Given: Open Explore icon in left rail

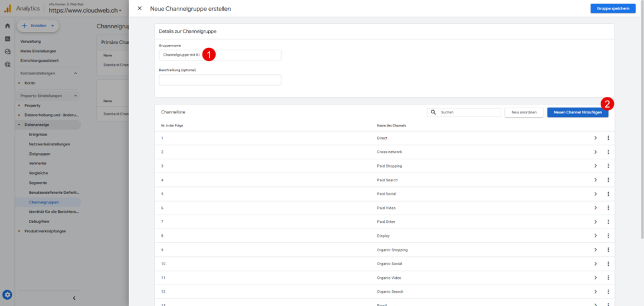Looking at the screenshot, I should 7,52.
